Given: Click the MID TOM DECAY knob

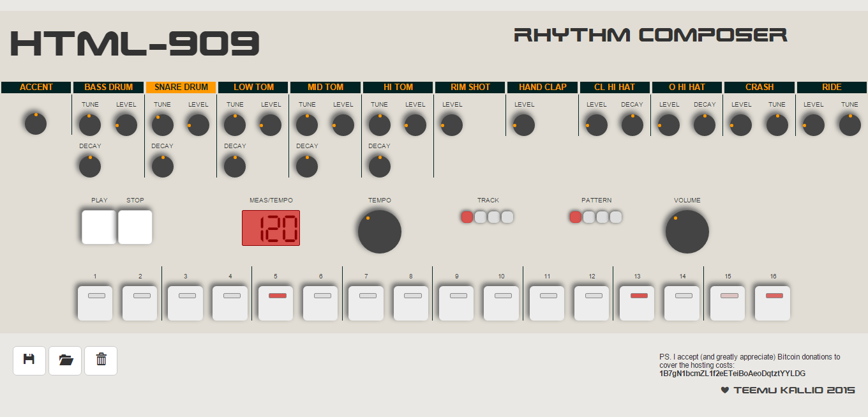Looking at the screenshot, I should pos(307,167).
